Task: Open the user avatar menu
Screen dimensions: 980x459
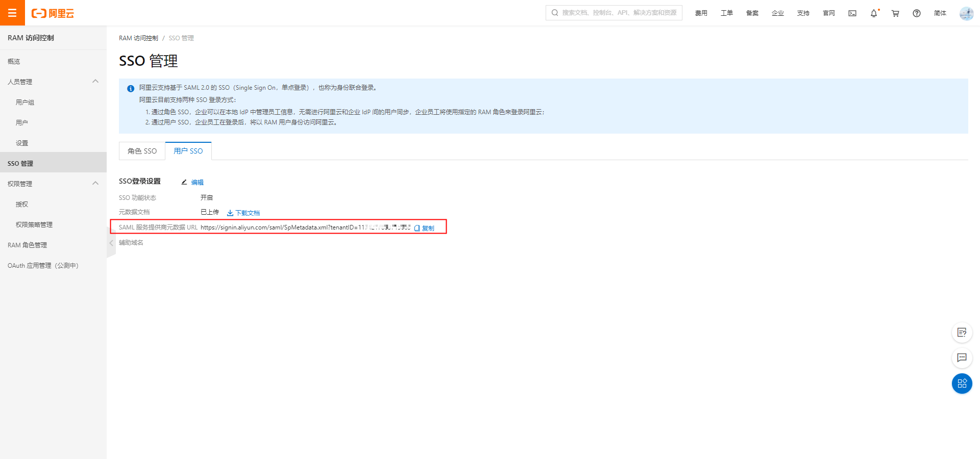Action: [x=966, y=13]
